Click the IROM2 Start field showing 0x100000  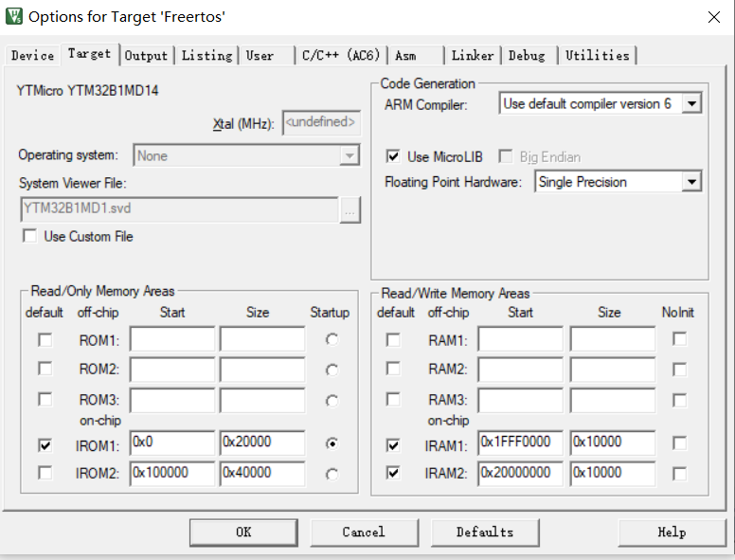click(172, 473)
